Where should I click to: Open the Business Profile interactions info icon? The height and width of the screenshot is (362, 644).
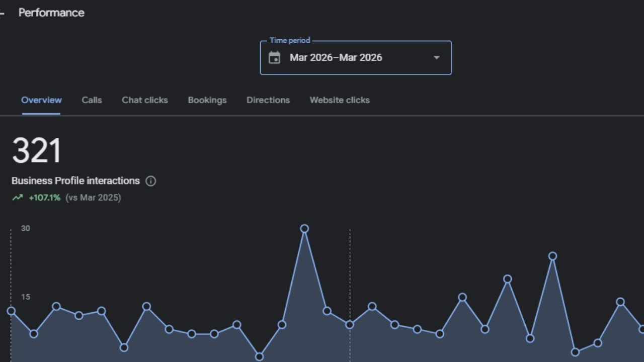coord(150,181)
